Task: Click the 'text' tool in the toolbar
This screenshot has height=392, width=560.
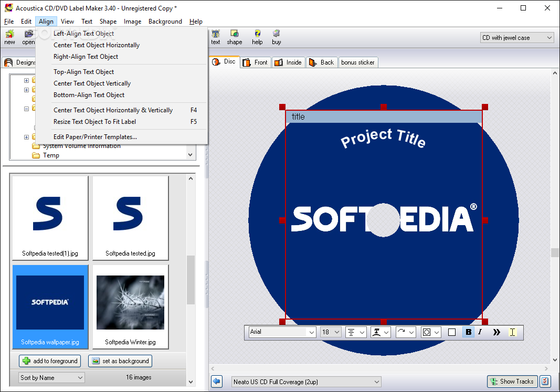Action: pyautogui.click(x=215, y=37)
